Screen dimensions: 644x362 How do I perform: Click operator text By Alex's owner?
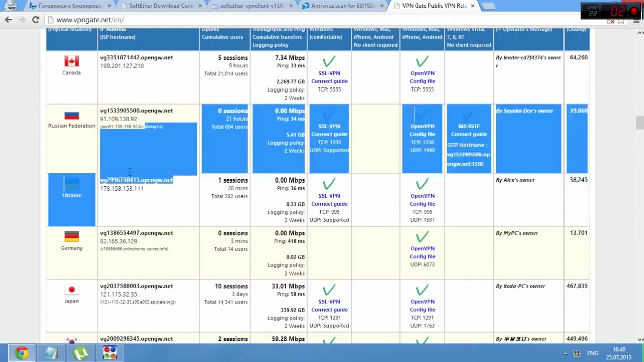coord(515,180)
